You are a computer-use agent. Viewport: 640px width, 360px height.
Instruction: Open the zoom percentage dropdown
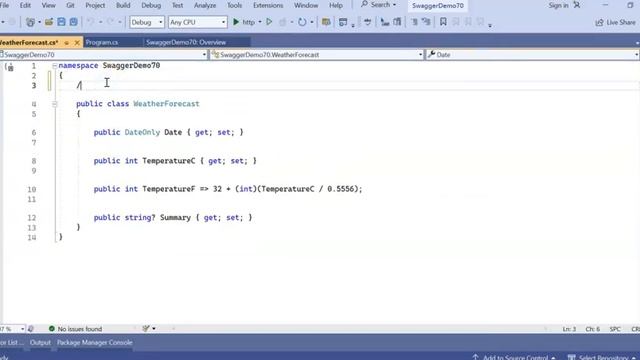(x=22, y=329)
